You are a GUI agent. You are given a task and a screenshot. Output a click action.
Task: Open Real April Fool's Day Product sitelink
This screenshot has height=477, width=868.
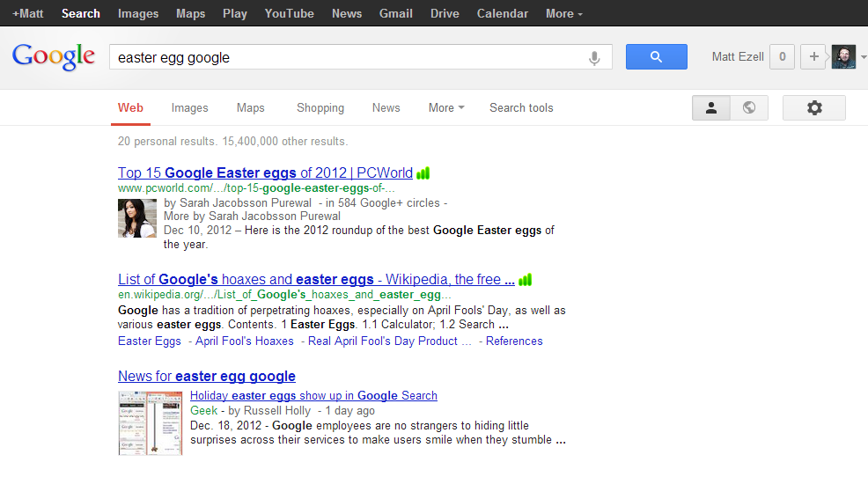390,341
